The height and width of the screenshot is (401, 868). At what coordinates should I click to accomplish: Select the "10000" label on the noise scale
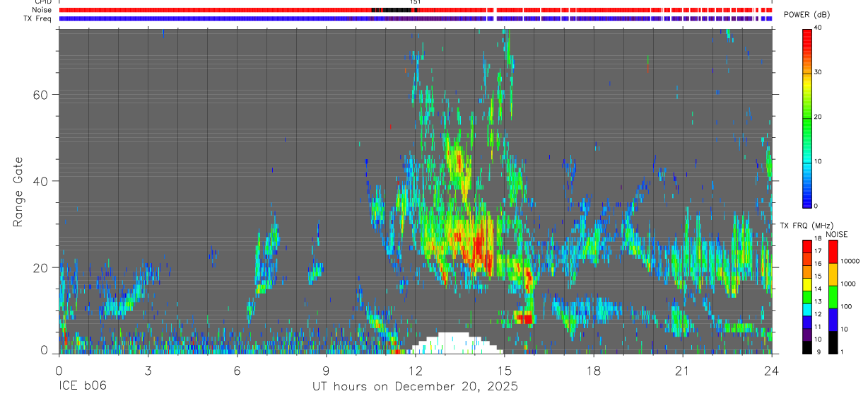pos(851,262)
